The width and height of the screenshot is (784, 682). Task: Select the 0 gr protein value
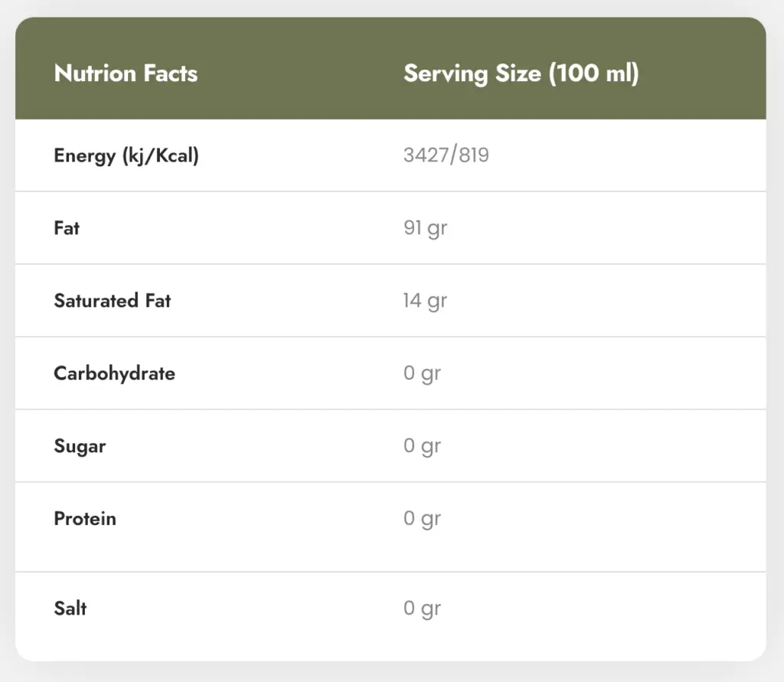[423, 519]
